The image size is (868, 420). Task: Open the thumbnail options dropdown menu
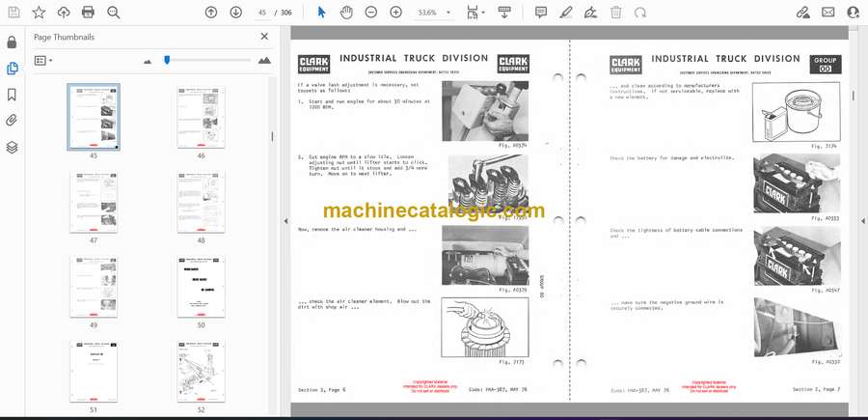(x=43, y=61)
